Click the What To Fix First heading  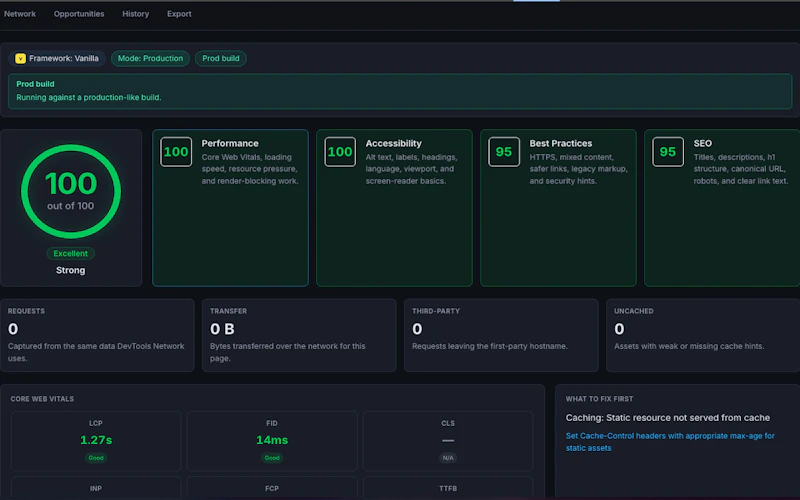click(599, 399)
